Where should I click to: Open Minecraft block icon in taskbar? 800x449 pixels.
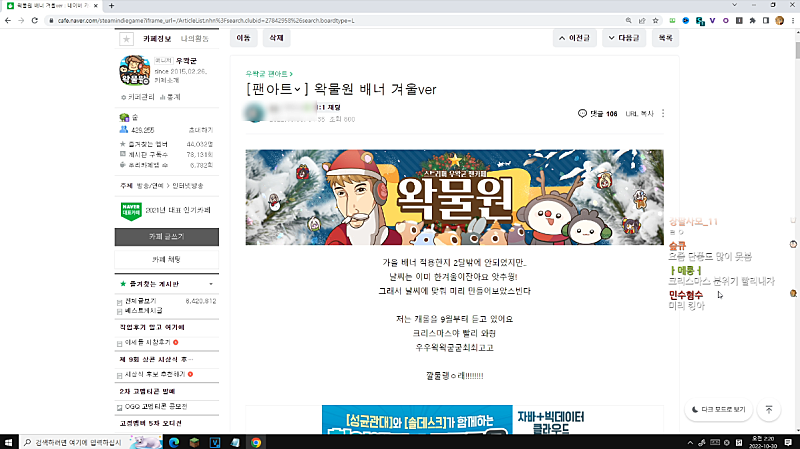coord(194,442)
